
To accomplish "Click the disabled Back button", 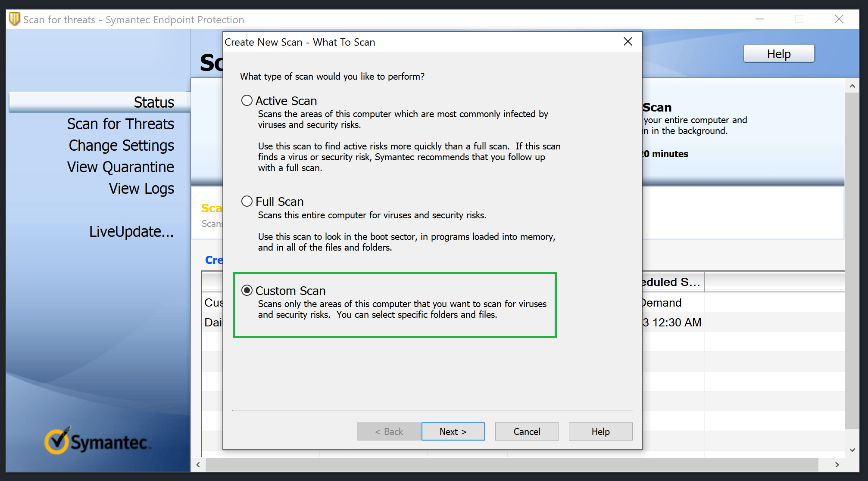I will (x=388, y=431).
